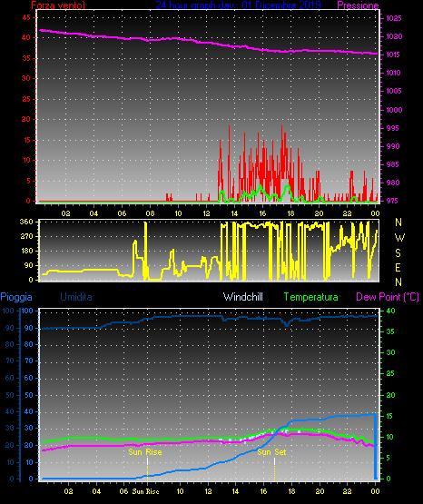Click the yellow 'Sun Rise' label inside the chart
The height and width of the screenshot is (504, 423).
point(145,452)
